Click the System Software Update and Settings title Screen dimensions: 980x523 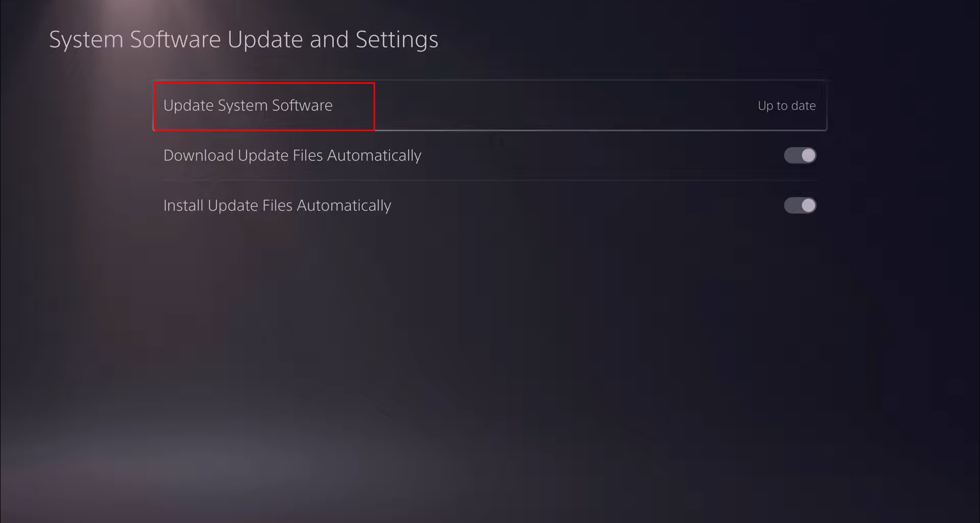243,39
